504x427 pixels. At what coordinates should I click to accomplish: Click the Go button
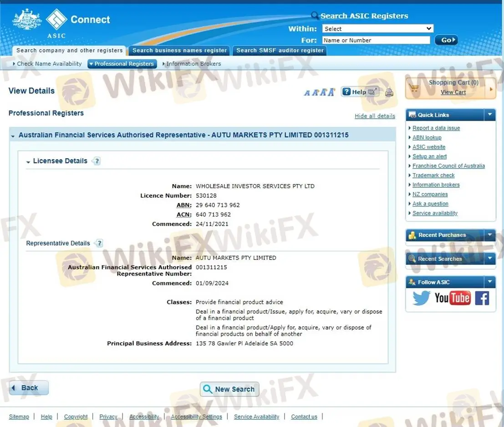(x=446, y=40)
